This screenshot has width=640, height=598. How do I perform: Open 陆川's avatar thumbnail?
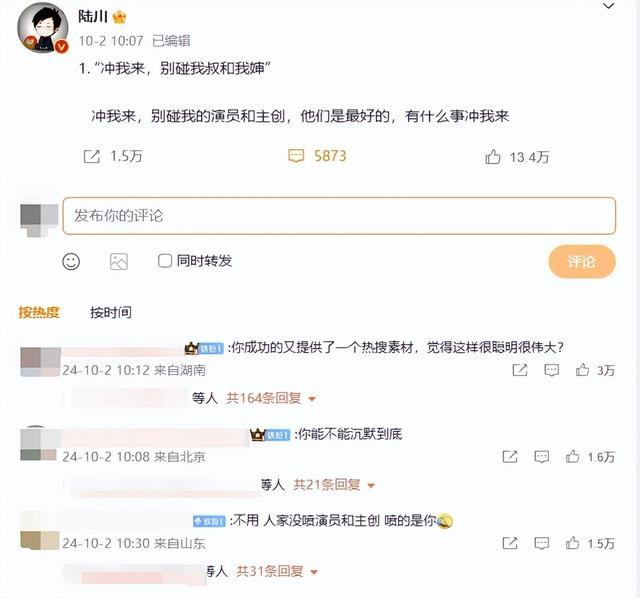coord(42,28)
